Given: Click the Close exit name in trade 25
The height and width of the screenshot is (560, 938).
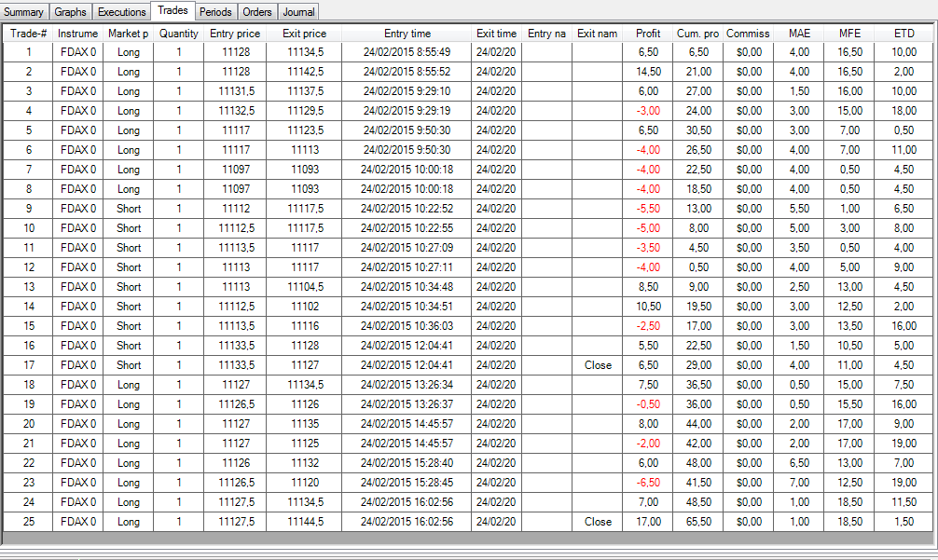Looking at the screenshot, I should point(597,522).
